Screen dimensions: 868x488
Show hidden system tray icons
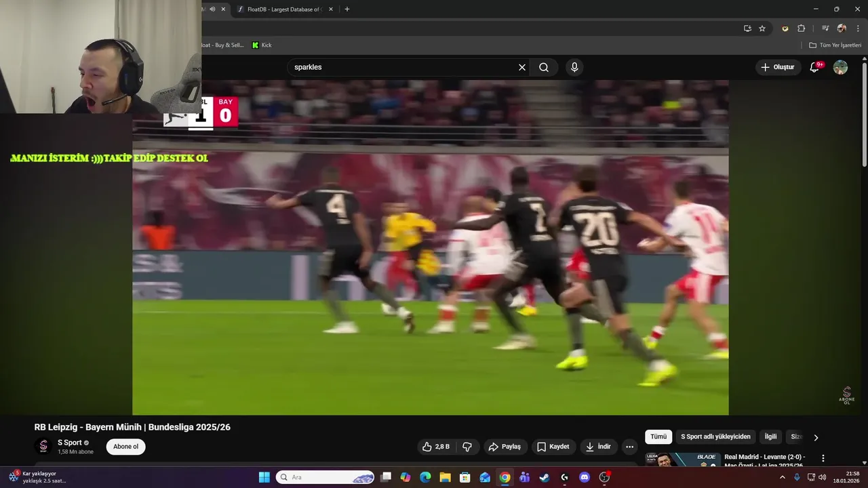(782, 477)
